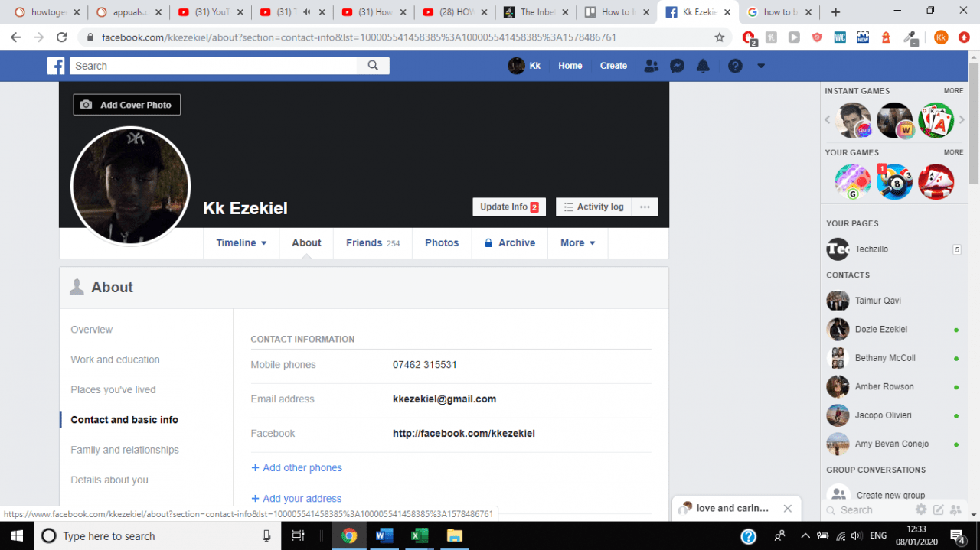Open the Quick Help question icon
This screenshot has height=550, width=980.
[x=735, y=66]
